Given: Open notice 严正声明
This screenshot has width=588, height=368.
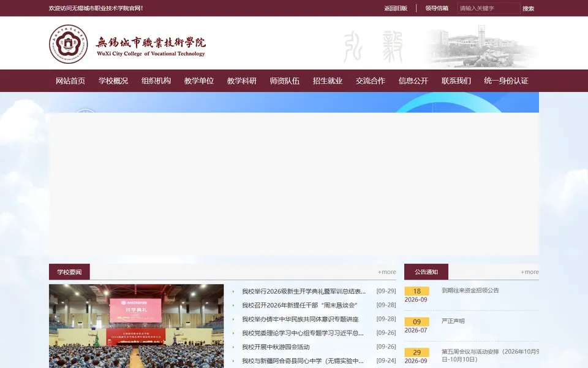Looking at the screenshot, I should click(453, 321).
